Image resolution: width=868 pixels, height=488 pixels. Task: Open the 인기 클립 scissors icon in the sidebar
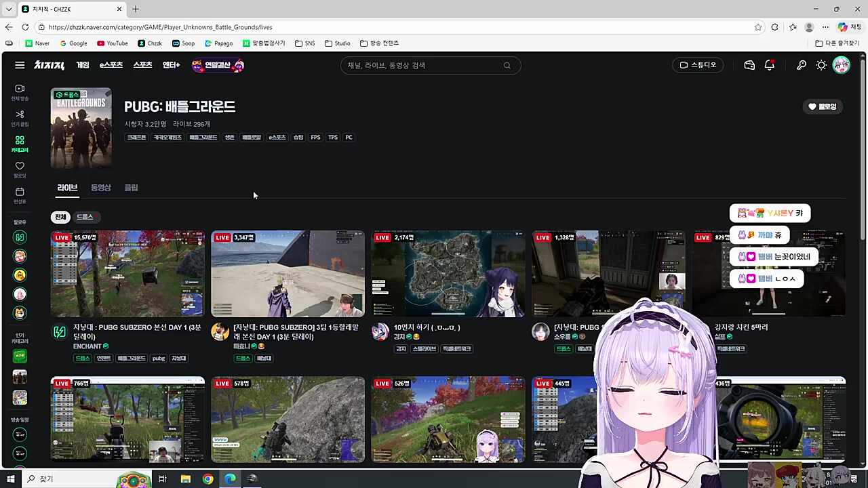pos(20,118)
